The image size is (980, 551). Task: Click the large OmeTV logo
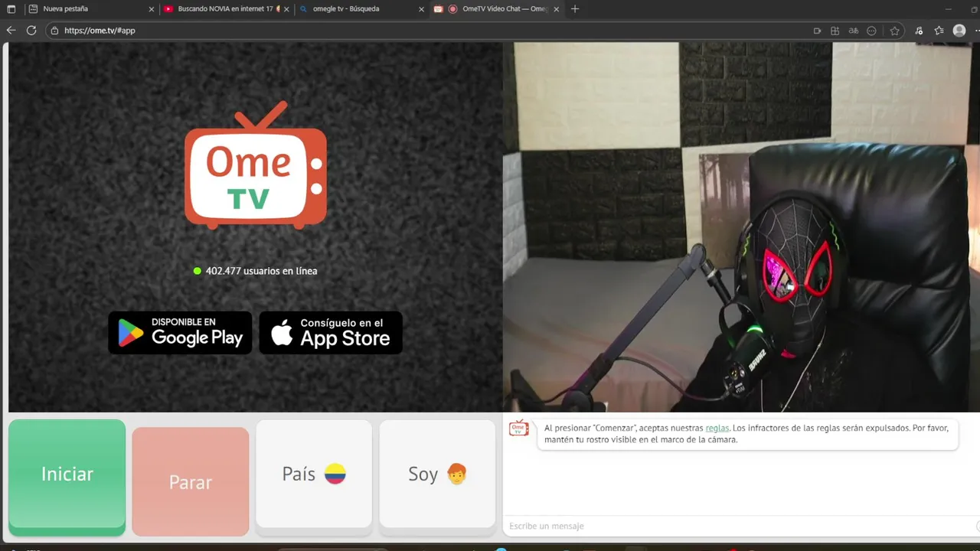coord(256,165)
